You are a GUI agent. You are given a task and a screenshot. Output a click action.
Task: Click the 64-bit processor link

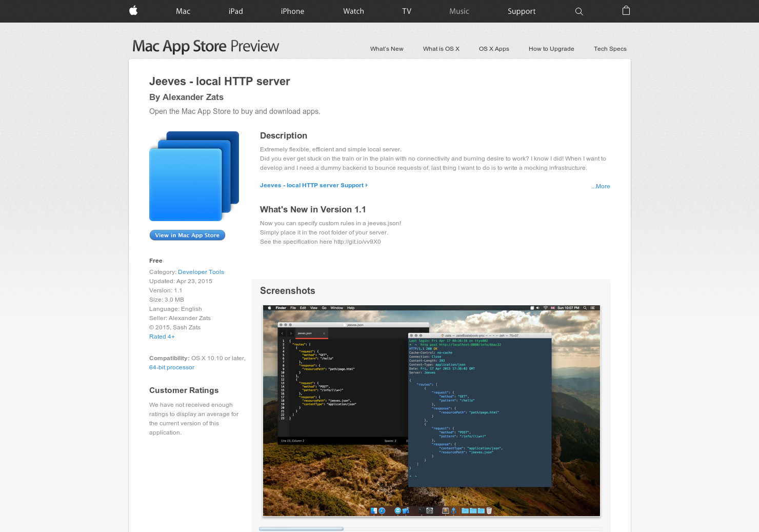point(172,367)
